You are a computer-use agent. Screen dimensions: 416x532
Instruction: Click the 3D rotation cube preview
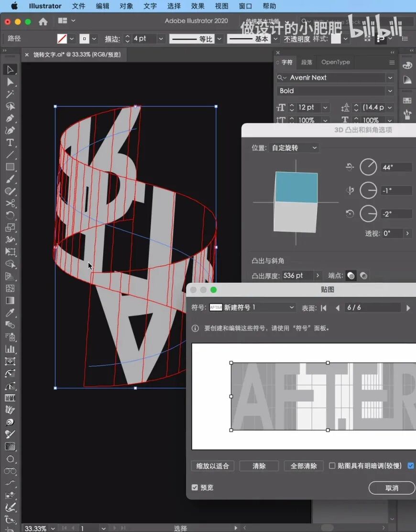point(296,202)
